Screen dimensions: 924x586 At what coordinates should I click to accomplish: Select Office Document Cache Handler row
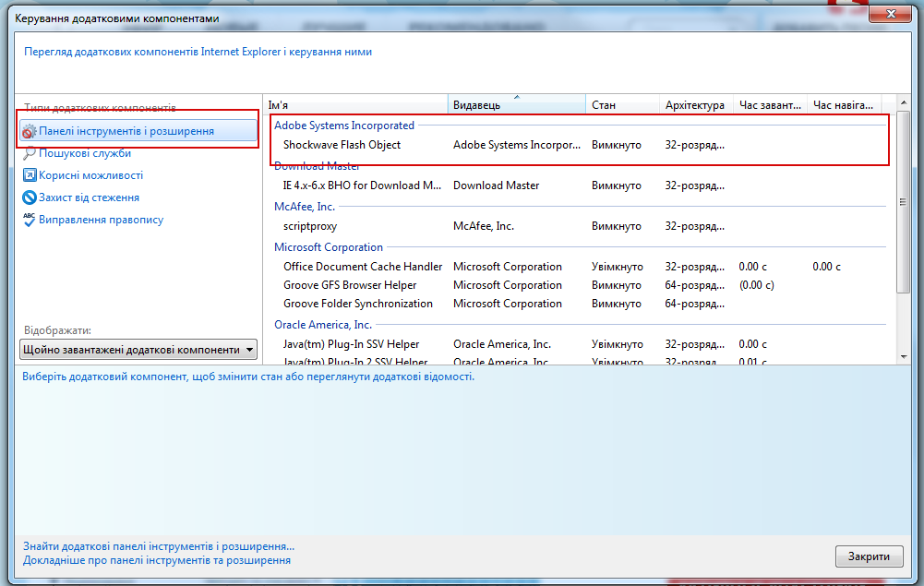click(578, 267)
